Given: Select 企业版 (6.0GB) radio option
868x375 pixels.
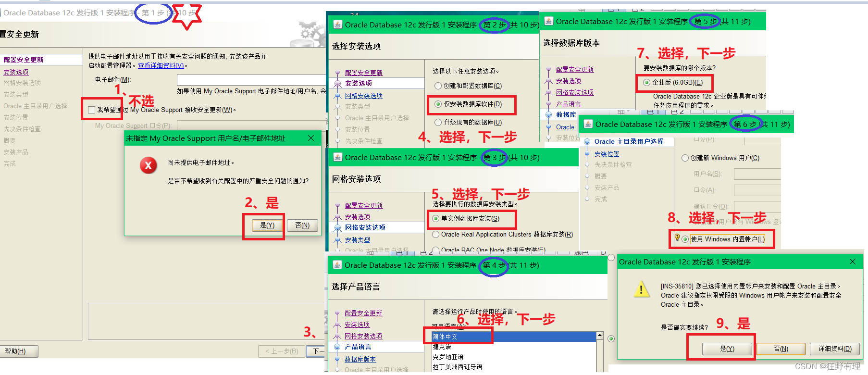Looking at the screenshot, I should tap(646, 83).
